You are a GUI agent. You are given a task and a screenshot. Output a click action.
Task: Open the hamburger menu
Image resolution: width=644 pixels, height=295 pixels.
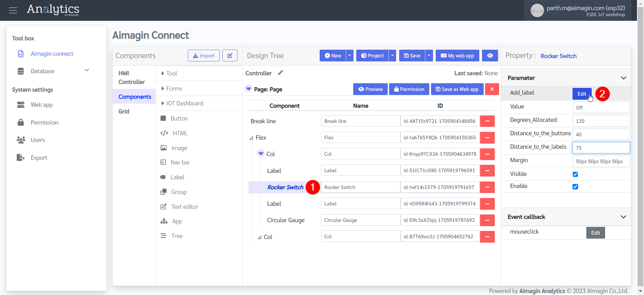pyautogui.click(x=13, y=10)
